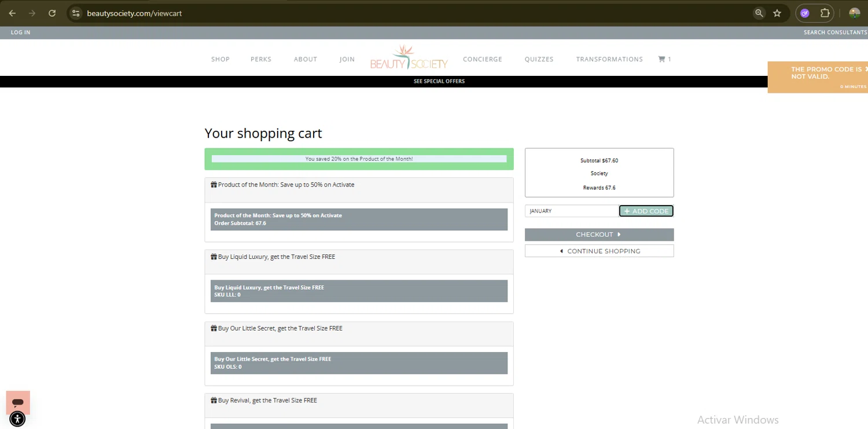Select the SKU LLL: 0 offer box
Viewport: 868px width, 429px height.
click(359, 291)
